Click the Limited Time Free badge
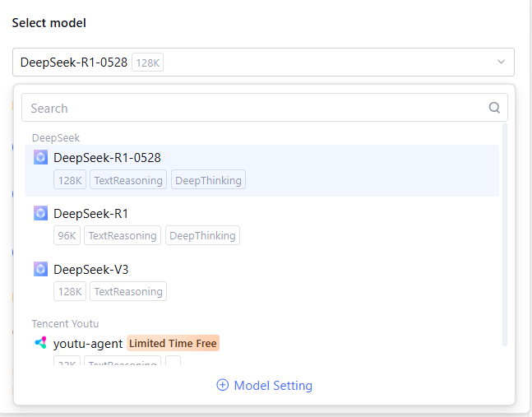Viewport: 532px width, 417px height. pos(173,343)
